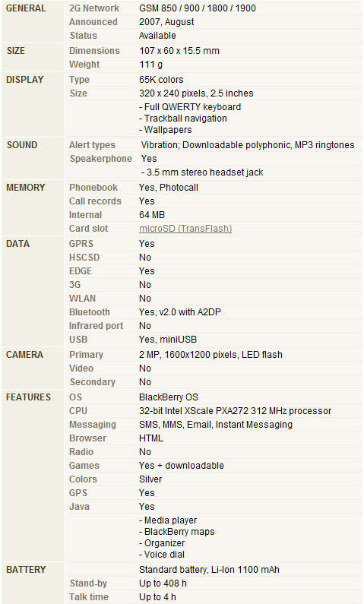Click the Phonebook label
364x604 pixels.
pyautogui.click(x=93, y=188)
